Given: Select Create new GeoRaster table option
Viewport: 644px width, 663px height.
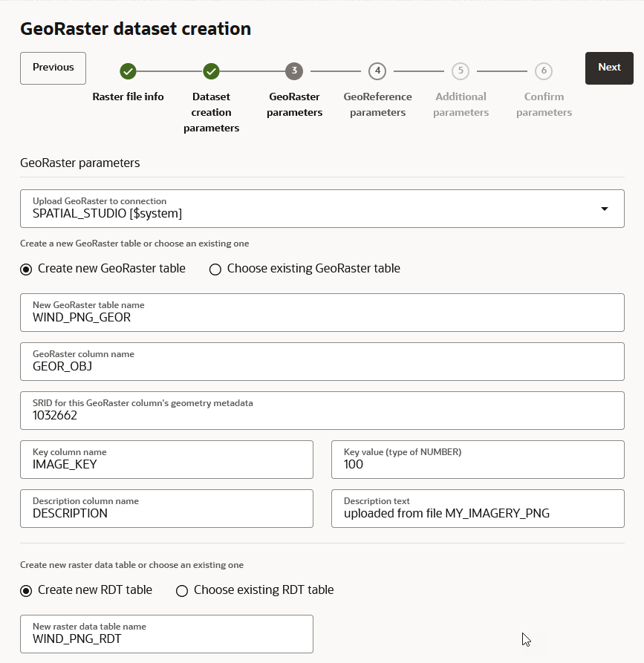Looking at the screenshot, I should [27, 269].
